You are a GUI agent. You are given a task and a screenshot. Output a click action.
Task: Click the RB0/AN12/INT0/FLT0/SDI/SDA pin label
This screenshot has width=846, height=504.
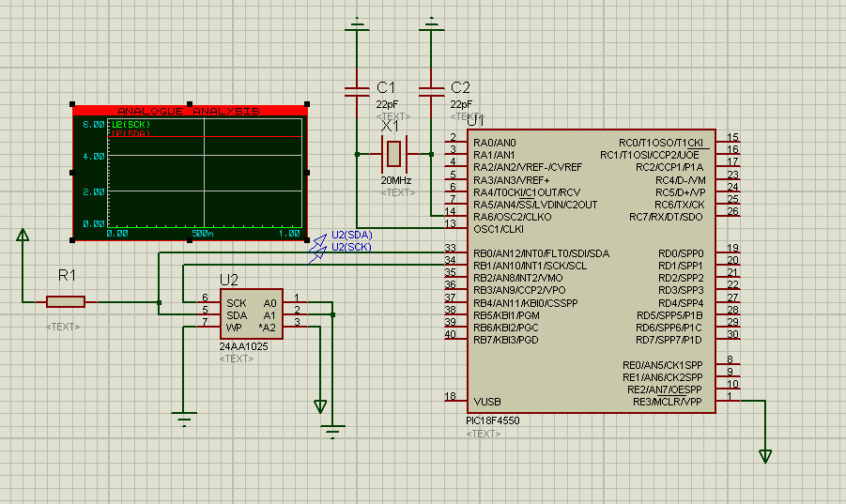542,254
